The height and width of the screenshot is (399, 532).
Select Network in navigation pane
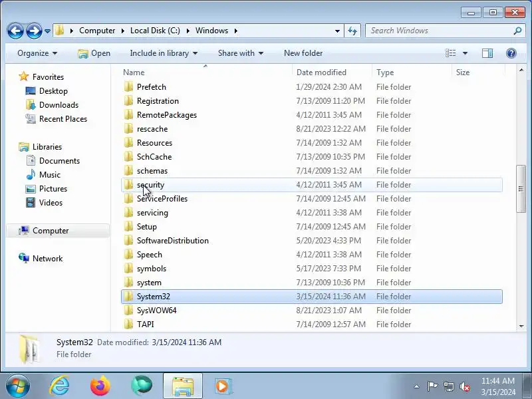(x=47, y=259)
